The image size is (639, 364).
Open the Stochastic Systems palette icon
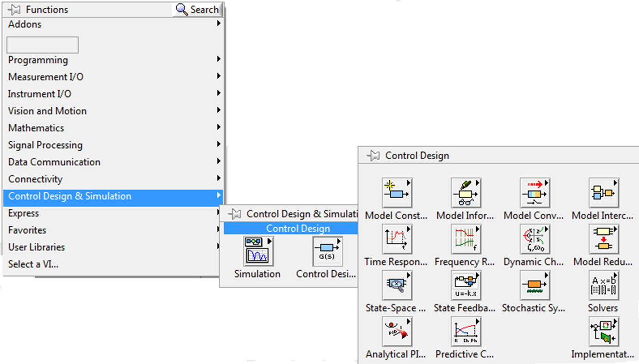(x=535, y=285)
